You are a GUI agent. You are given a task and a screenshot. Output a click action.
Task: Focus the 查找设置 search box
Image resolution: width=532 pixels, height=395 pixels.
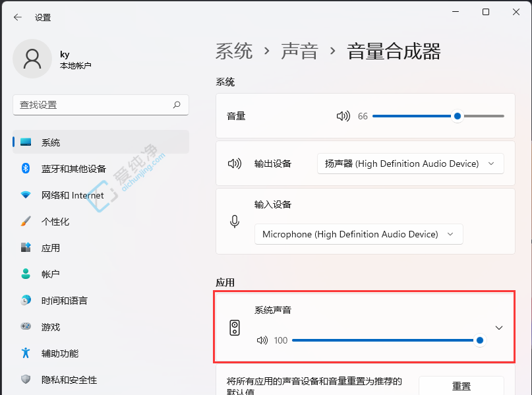pos(101,105)
